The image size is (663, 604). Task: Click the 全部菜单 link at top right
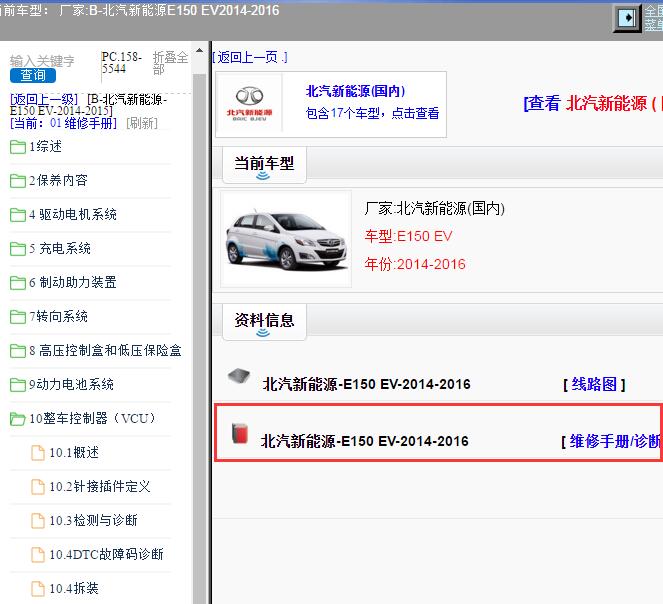coord(653,18)
